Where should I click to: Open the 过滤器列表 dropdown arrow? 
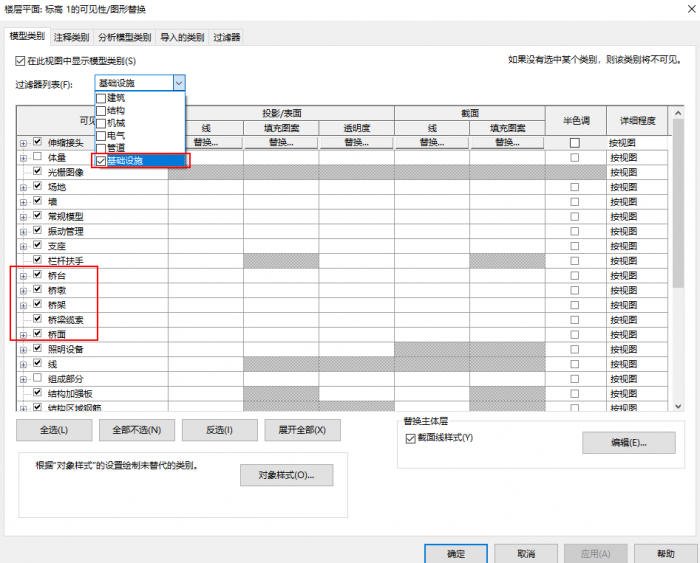tap(178, 84)
